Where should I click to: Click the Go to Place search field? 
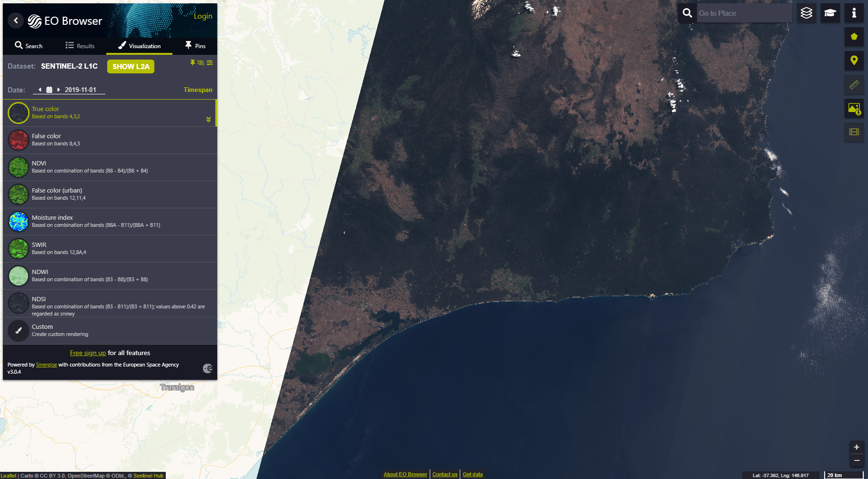tap(744, 13)
